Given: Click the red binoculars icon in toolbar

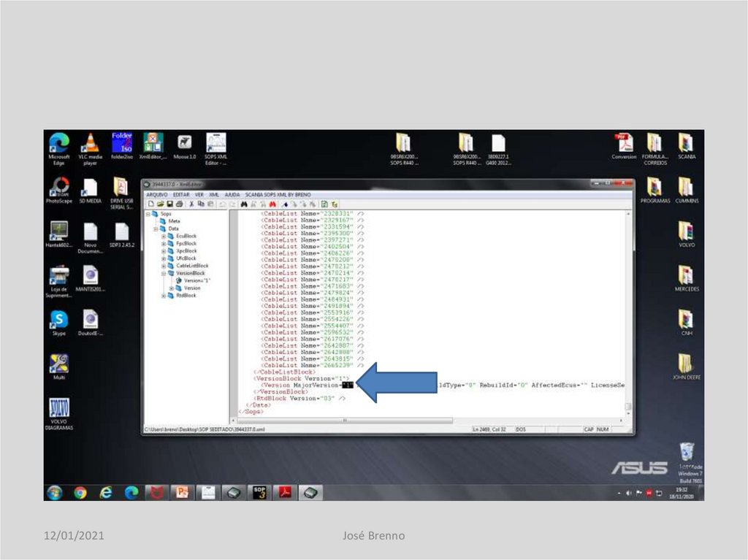Looking at the screenshot, I should click(x=272, y=204).
